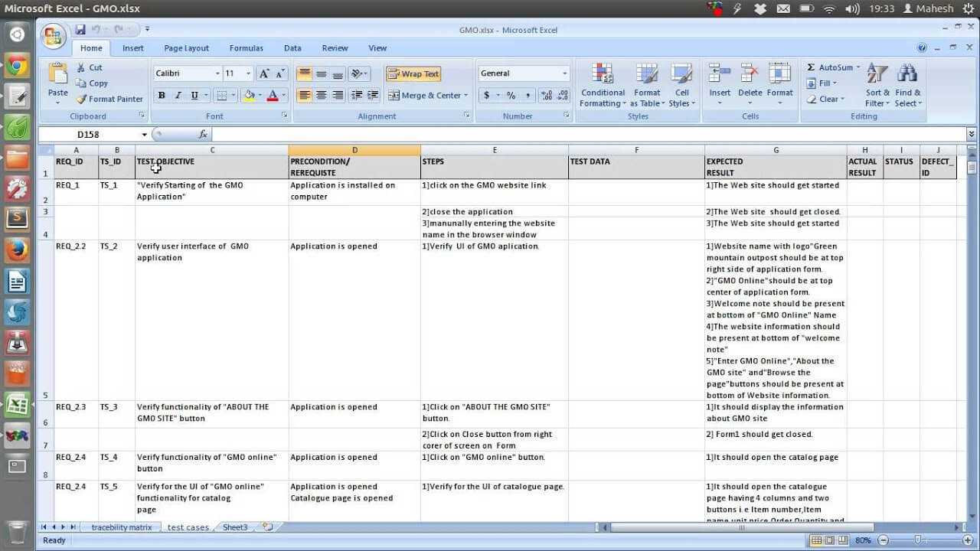This screenshot has height=551, width=980.
Task: Open the Review ribbon tab
Action: (335, 48)
